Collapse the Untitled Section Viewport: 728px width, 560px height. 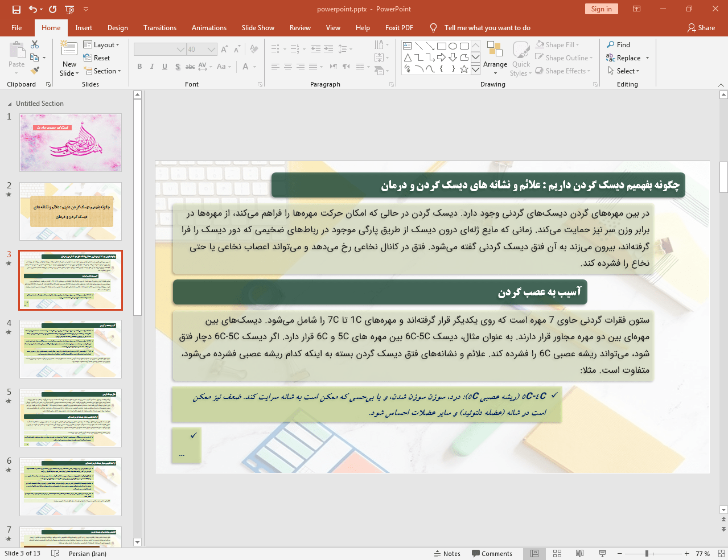click(x=10, y=104)
